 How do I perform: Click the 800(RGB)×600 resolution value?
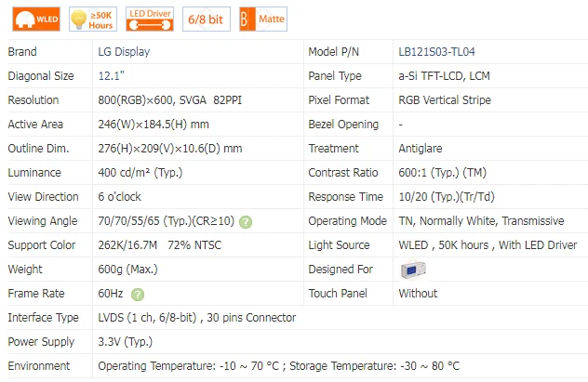coord(170,100)
